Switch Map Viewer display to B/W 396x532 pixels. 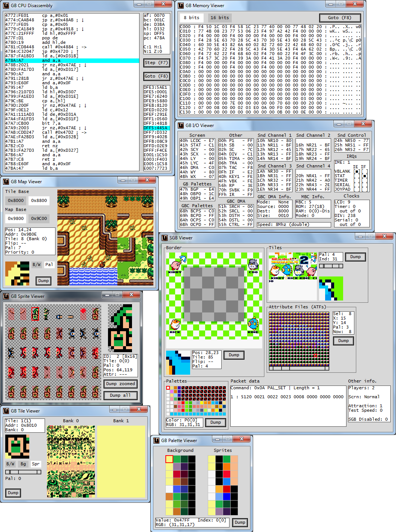pos(36,265)
